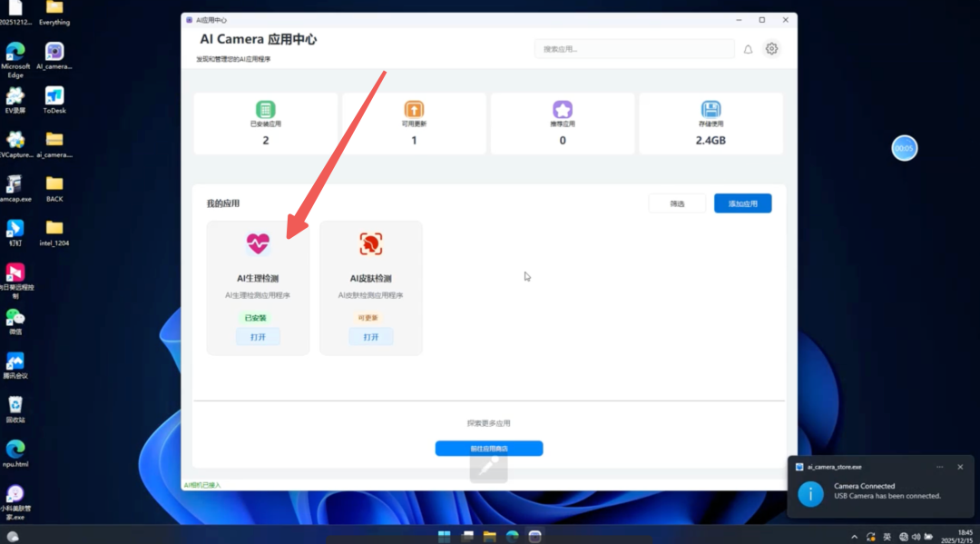The width and height of the screenshot is (980, 544).
Task: Click the AI生理检测 heart icon
Action: pos(258,243)
